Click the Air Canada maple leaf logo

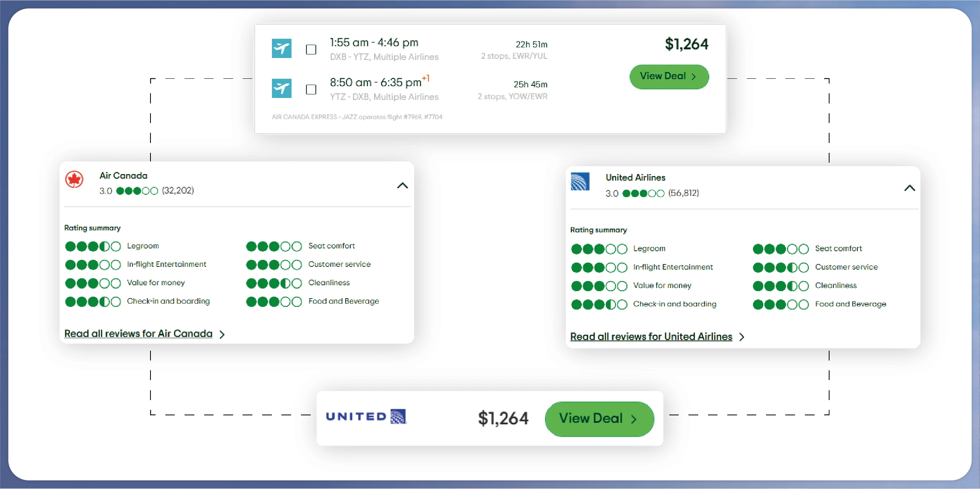(74, 179)
